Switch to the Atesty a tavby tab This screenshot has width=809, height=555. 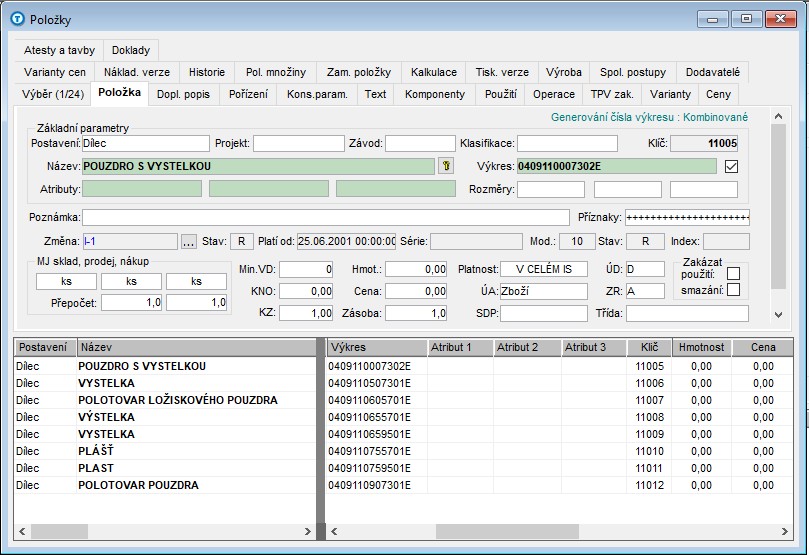tap(59, 50)
